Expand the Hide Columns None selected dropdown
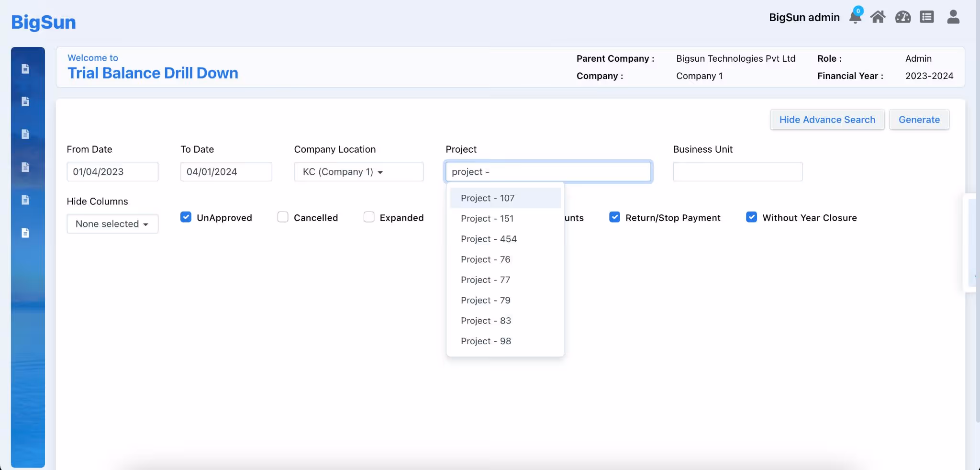Screen dimensions: 980x470 112,224
